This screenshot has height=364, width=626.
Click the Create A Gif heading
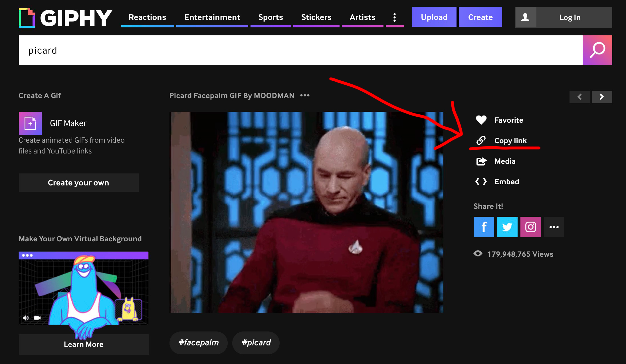pyautogui.click(x=40, y=96)
